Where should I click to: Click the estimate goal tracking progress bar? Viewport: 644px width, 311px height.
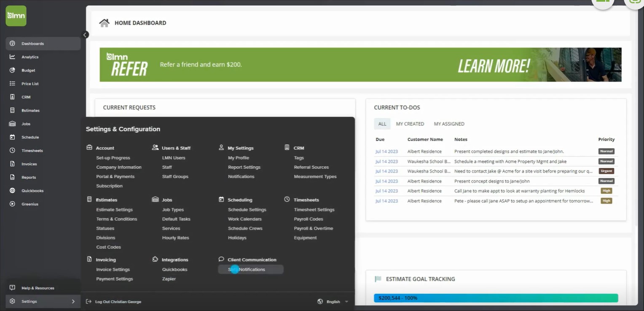coord(496,298)
